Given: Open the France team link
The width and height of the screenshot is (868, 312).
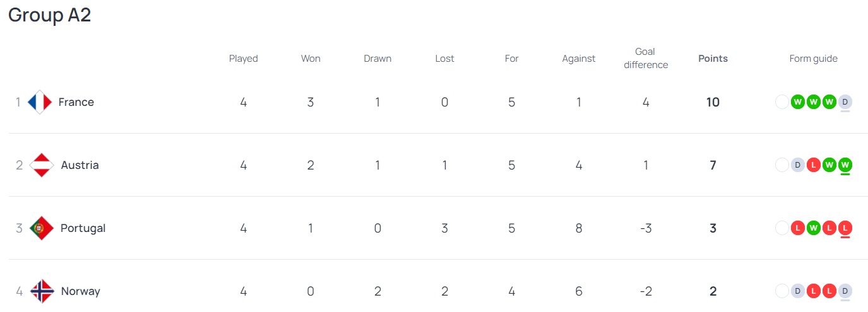Looking at the screenshot, I should (x=76, y=102).
